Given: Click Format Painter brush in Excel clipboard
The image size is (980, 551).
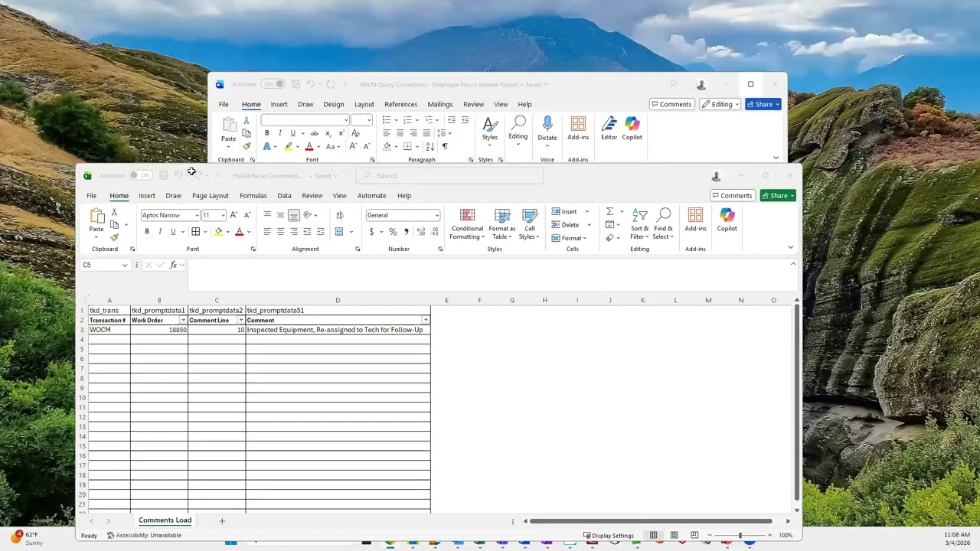Looking at the screenshot, I should (114, 237).
